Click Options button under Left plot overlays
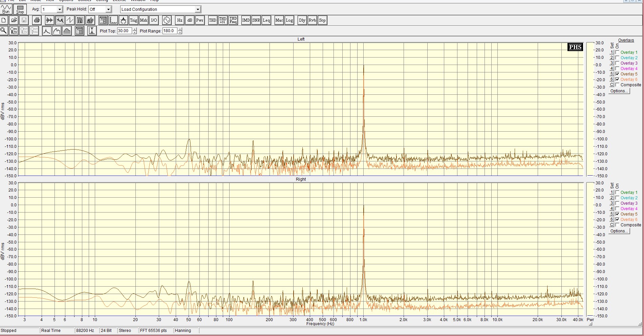 click(619, 91)
